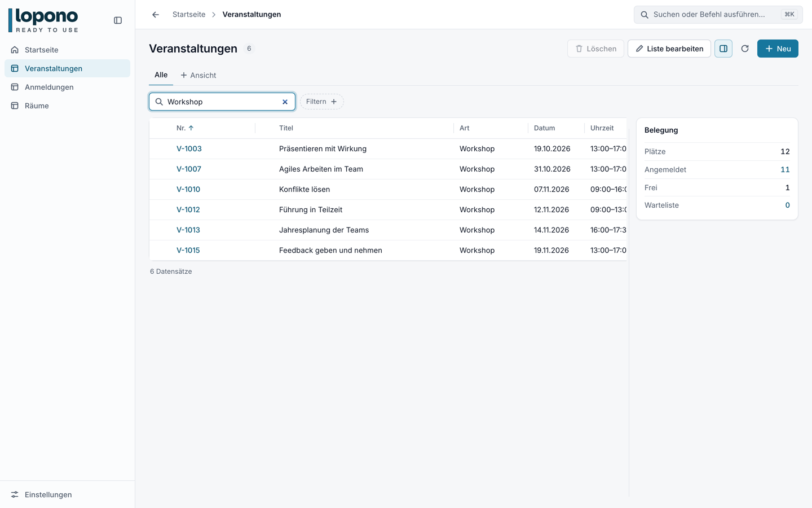The height and width of the screenshot is (508, 812).
Task: Select the title "Präsentieren mit Wirkung"
Action: [x=323, y=149]
